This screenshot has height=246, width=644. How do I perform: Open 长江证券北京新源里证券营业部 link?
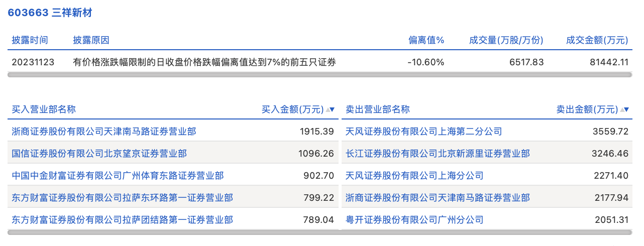(438, 154)
